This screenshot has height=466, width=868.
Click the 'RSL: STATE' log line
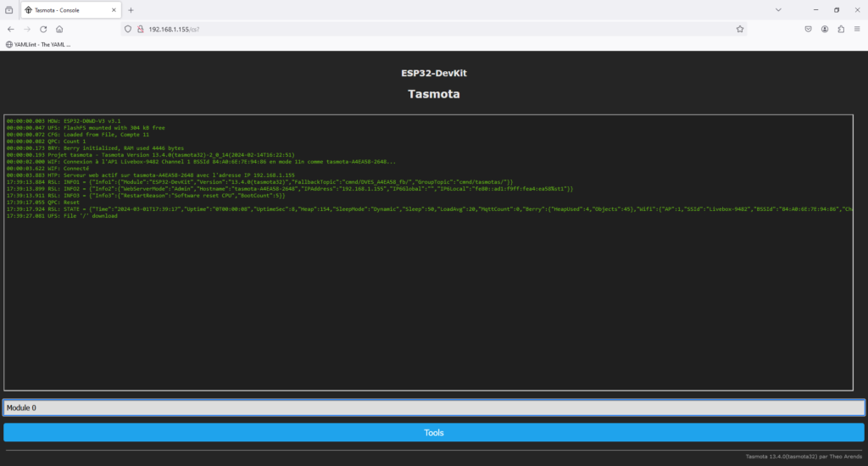429,209
